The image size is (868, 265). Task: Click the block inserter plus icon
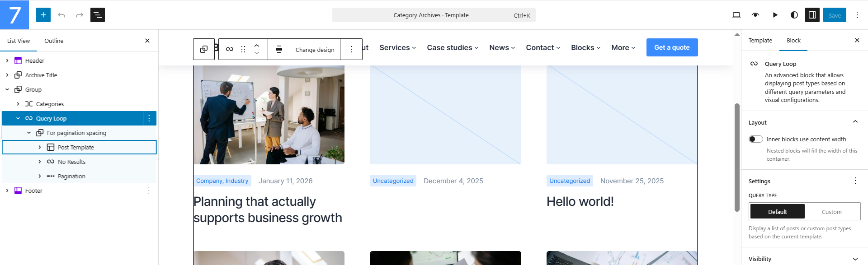tap(43, 15)
